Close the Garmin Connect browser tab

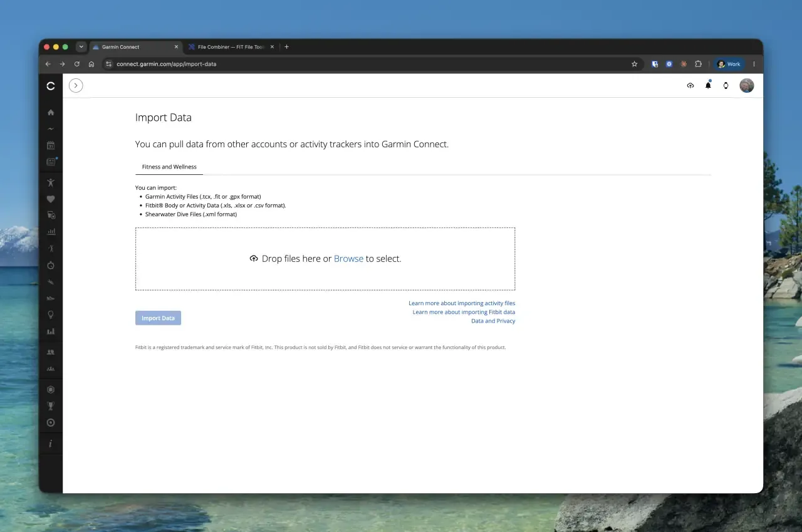pyautogui.click(x=176, y=47)
